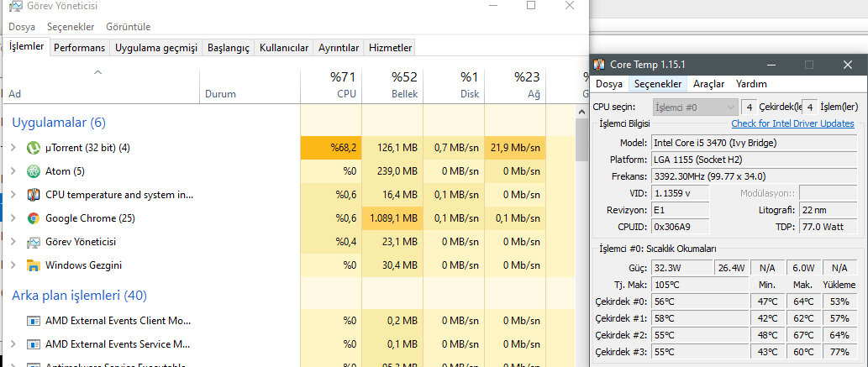
Task: Open the Görüntüle menu
Action: [x=128, y=27]
